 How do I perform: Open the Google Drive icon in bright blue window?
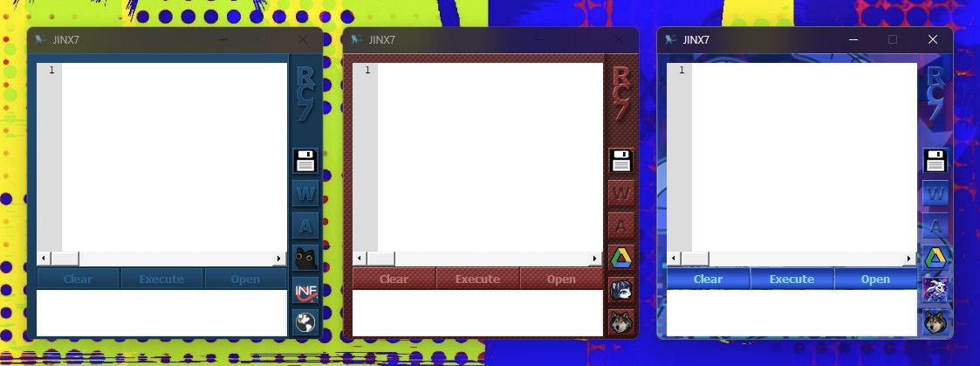[x=935, y=257]
